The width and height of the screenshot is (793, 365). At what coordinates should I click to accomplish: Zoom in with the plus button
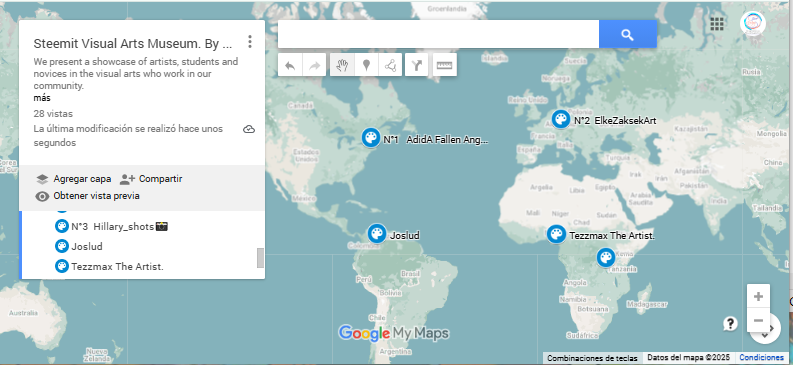758,296
